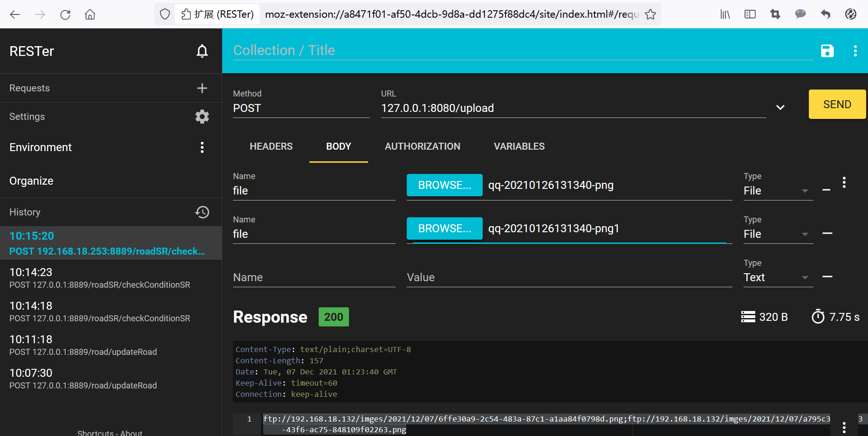The width and height of the screenshot is (868, 436).
Task: Open request options menu in blue header
Action: click(x=855, y=51)
